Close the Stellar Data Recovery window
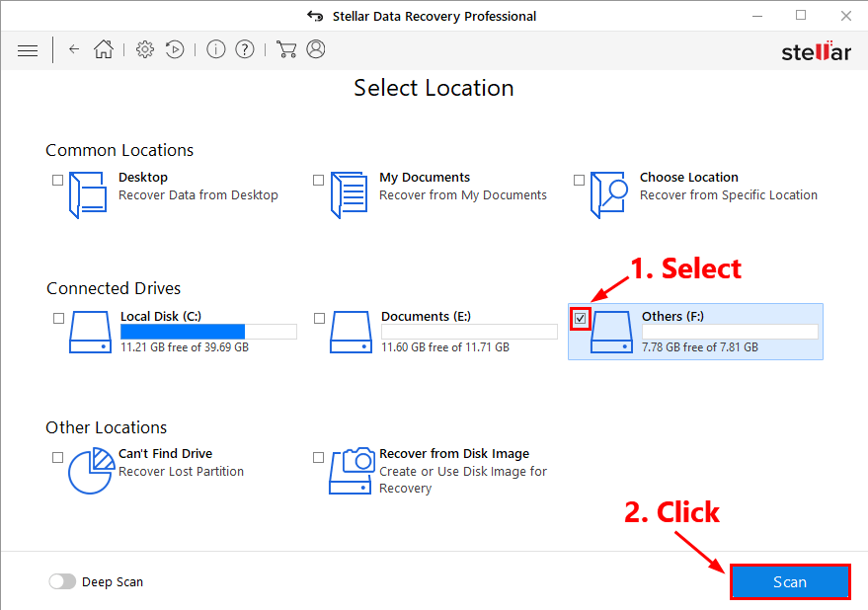Viewport: 868px width, 610px height. click(846, 16)
